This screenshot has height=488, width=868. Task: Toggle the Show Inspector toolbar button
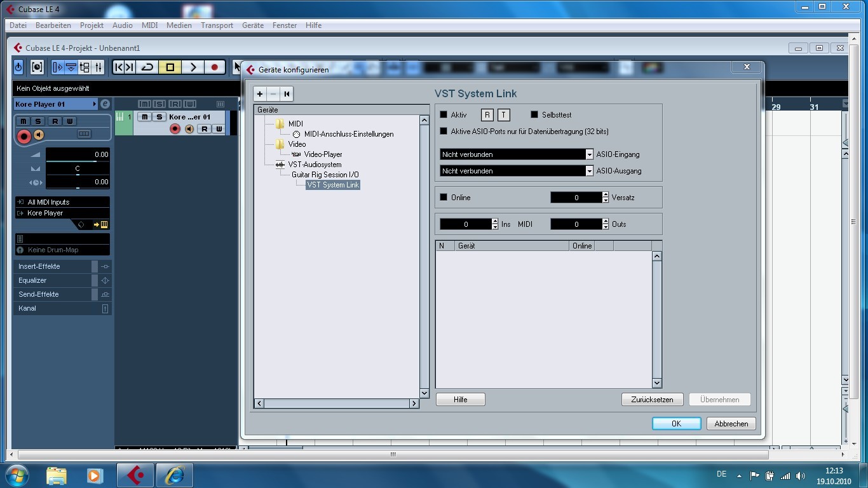[x=58, y=67]
